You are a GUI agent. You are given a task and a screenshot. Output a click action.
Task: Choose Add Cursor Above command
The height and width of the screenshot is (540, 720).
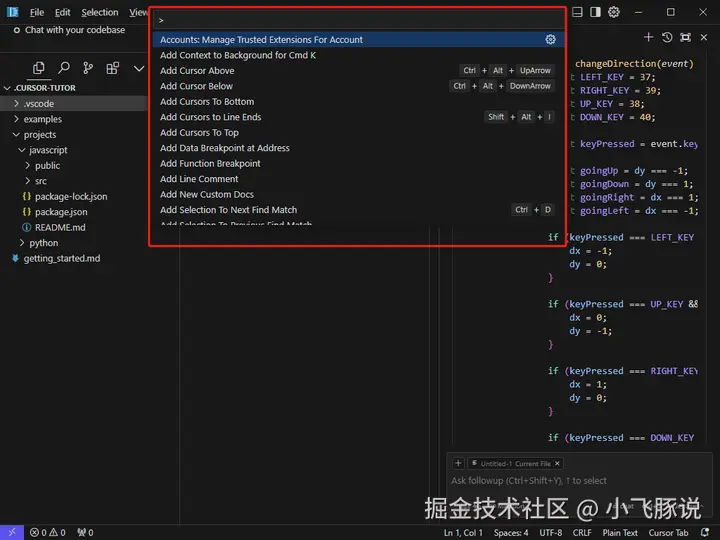tap(358, 71)
